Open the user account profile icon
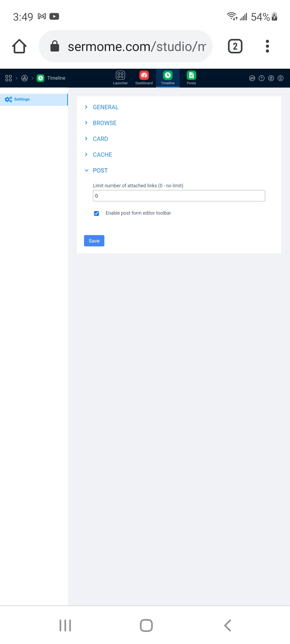 [280, 78]
